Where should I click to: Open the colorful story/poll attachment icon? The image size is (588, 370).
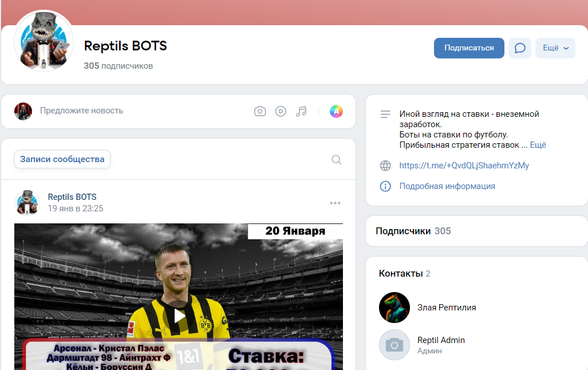point(336,111)
